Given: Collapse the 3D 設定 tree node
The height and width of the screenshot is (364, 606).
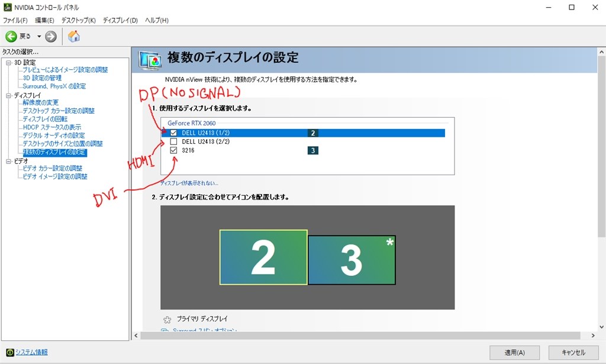Looking at the screenshot, I should 8,63.
